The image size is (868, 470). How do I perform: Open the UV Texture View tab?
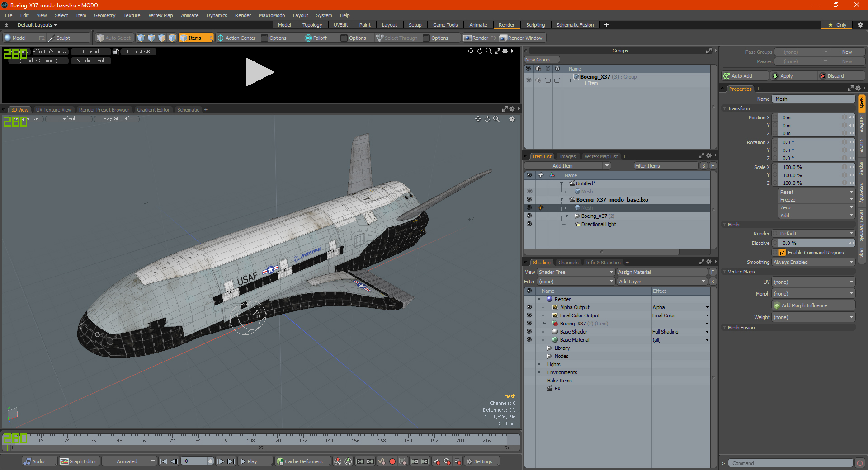[x=54, y=110]
